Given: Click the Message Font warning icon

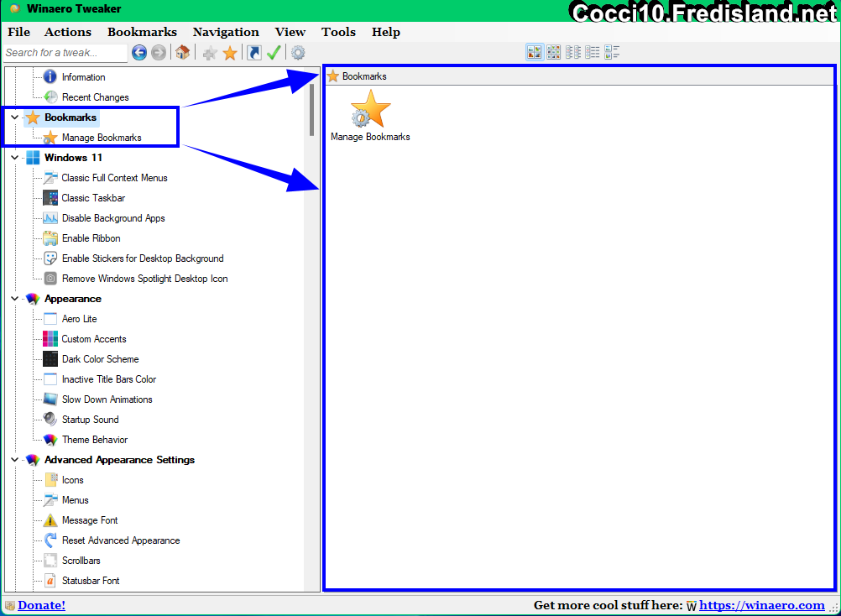Looking at the screenshot, I should (50, 520).
